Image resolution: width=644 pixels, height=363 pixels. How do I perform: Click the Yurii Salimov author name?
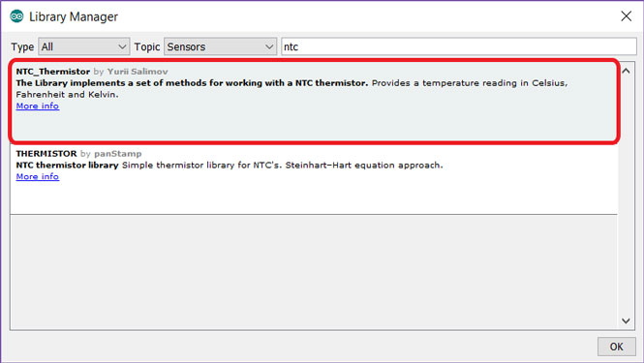(x=138, y=72)
